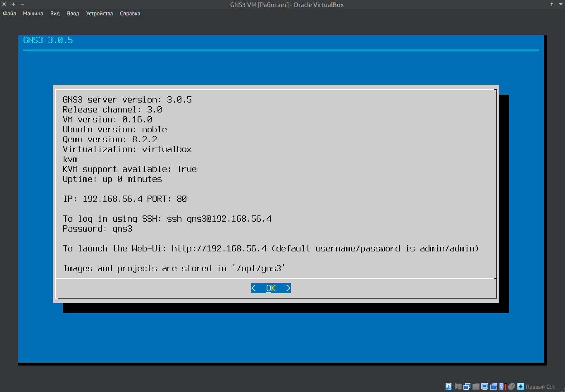565x392 pixels.
Task: Click the "Release channel: 3.0" line
Action: tap(112, 110)
